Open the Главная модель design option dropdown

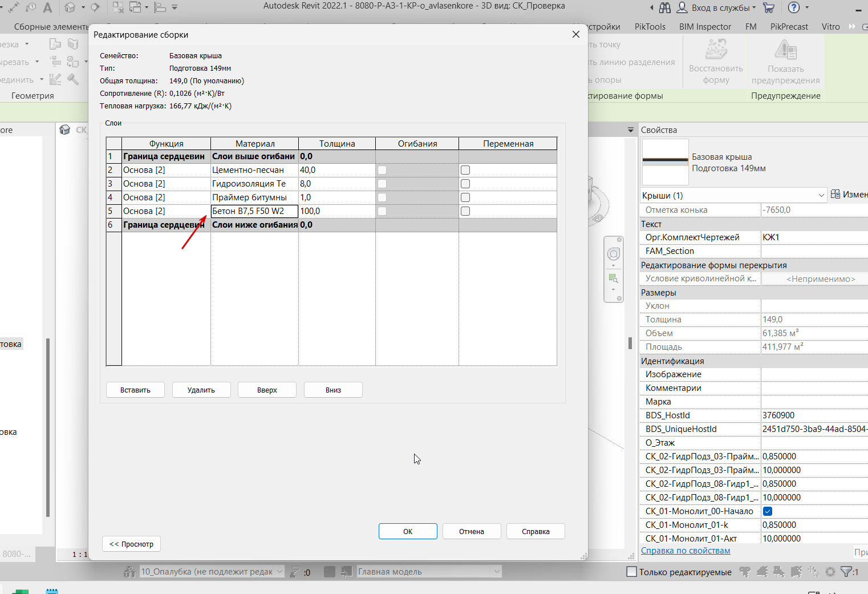coord(429,572)
